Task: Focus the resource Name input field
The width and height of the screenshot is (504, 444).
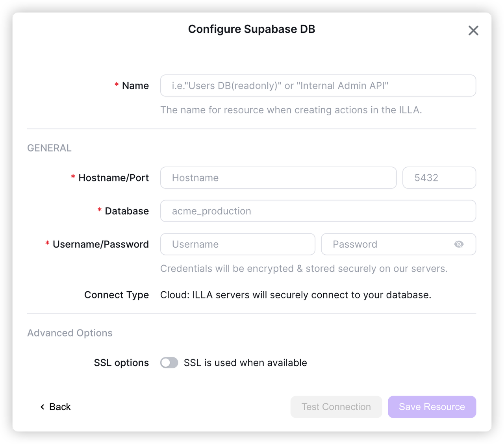Action: click(318, 85)
